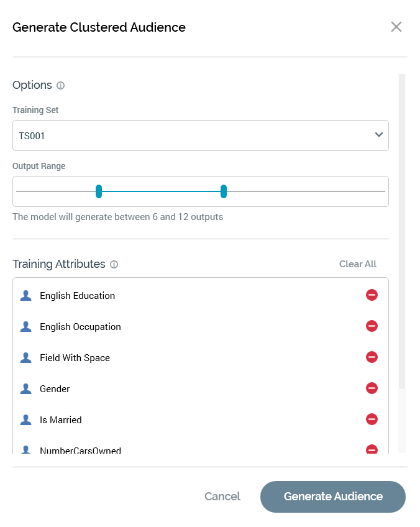Remove the English Occupation attribute
Image resolution: width=420 pixels, height=527 pixels.
tap(372, 326)
